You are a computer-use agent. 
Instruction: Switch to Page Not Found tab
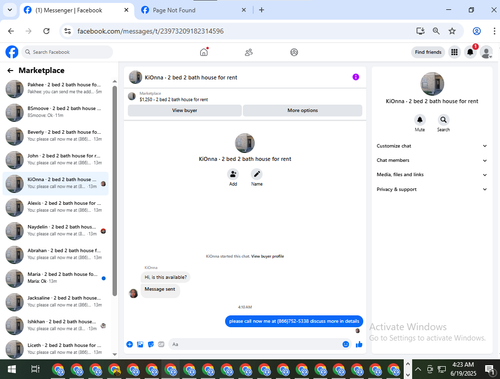point(192,10)
